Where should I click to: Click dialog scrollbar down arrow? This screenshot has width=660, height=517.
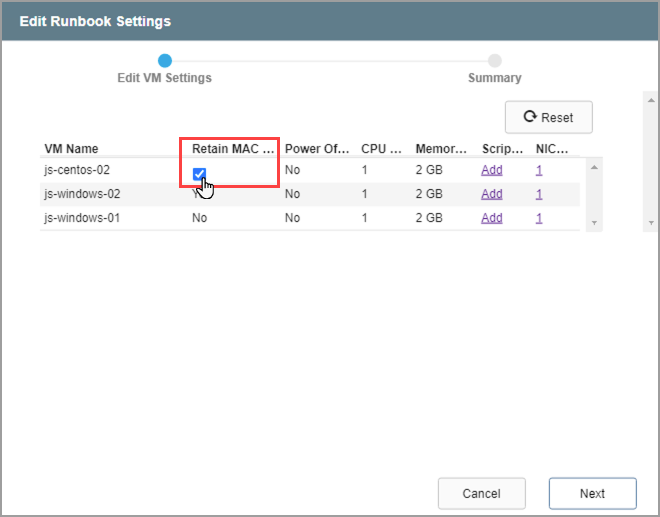(x=651, y=222)
